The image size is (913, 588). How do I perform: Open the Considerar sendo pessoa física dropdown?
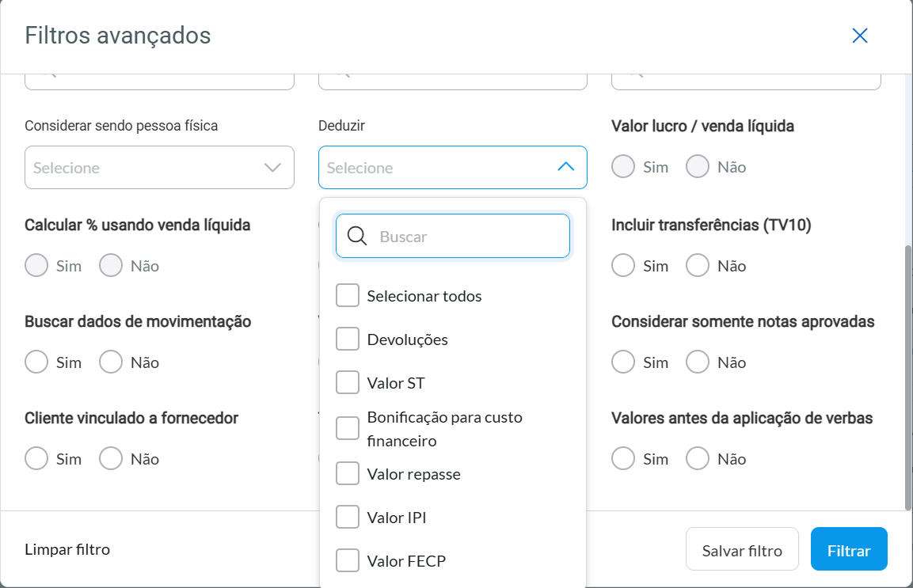tap(272, 167)
